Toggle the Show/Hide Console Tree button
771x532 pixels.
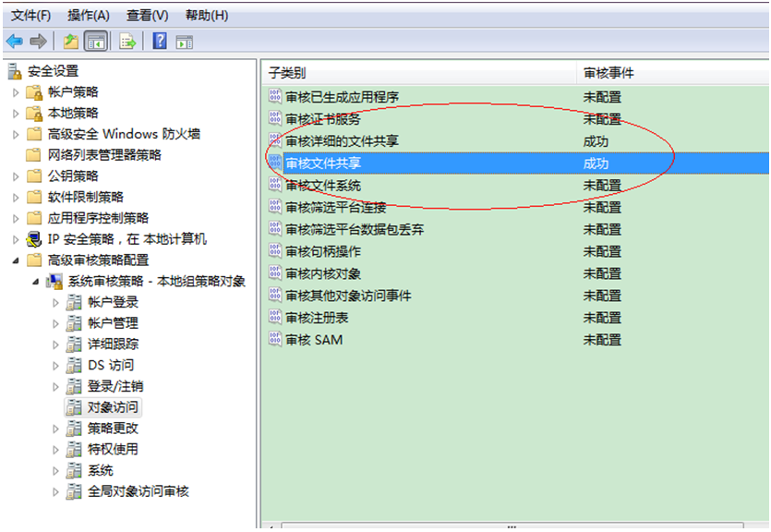(94, 42)
